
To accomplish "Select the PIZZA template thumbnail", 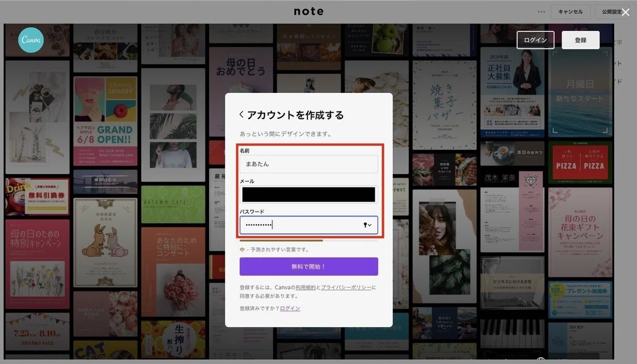I will coord(580,162).
